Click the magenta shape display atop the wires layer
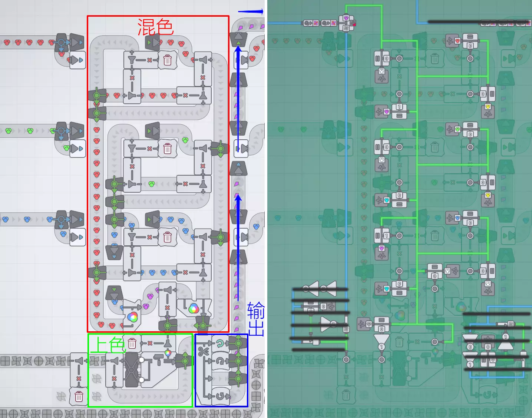 [x=346, y=18]
